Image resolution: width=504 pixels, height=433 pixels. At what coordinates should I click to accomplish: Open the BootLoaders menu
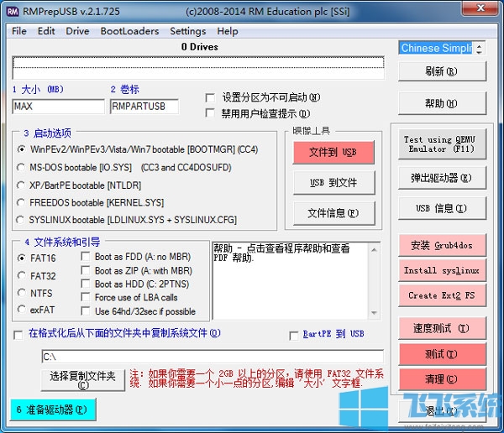(129, 31)
